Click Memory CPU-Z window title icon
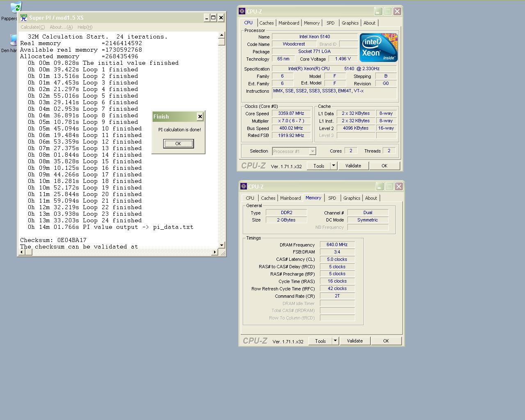 pyautogui.click(x=244, y=187)
